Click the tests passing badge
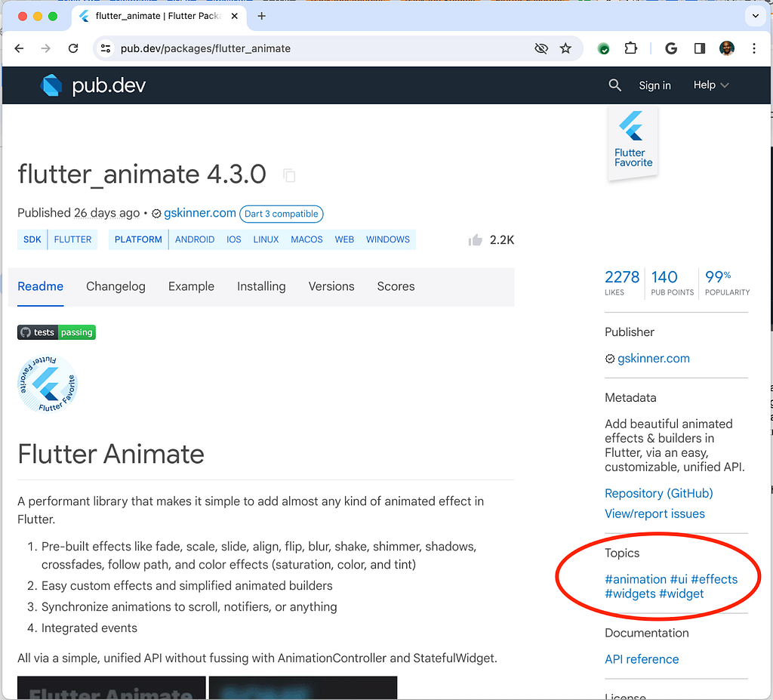Image resolution: width=773 pixels, height=700 pixels. coord(57,332)
